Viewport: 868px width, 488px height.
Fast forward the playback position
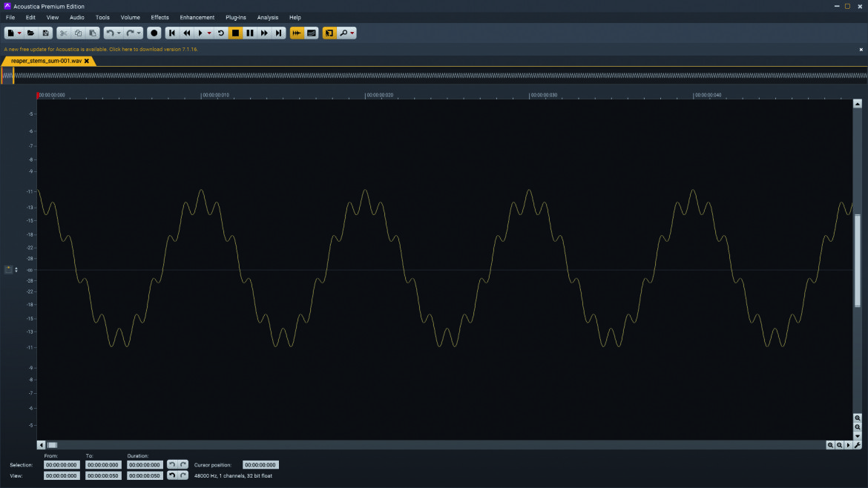pyautogui.click(x=264, y=33)
